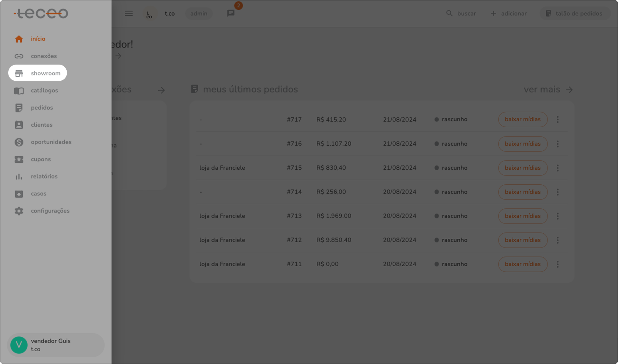Open configurações in sidebar menu
Viewport: 618px width, 364px height.
click(50, 211)
